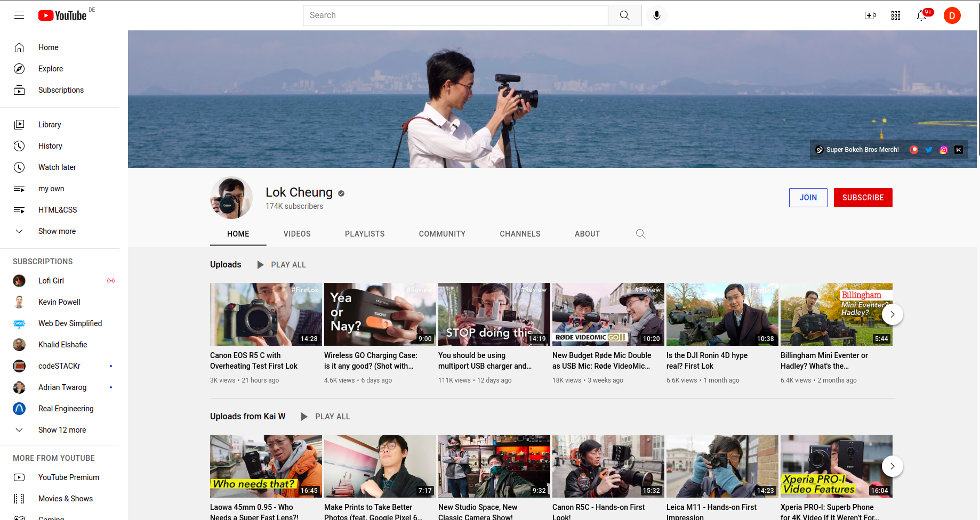Open Canon R5C Hands-on thumbnail

coord(608,466)
